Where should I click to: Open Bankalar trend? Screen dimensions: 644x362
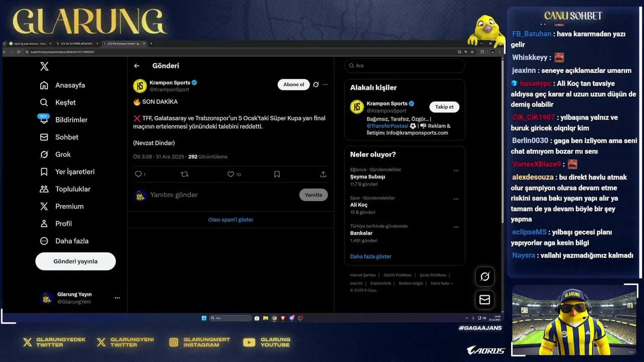coord(361,233)
